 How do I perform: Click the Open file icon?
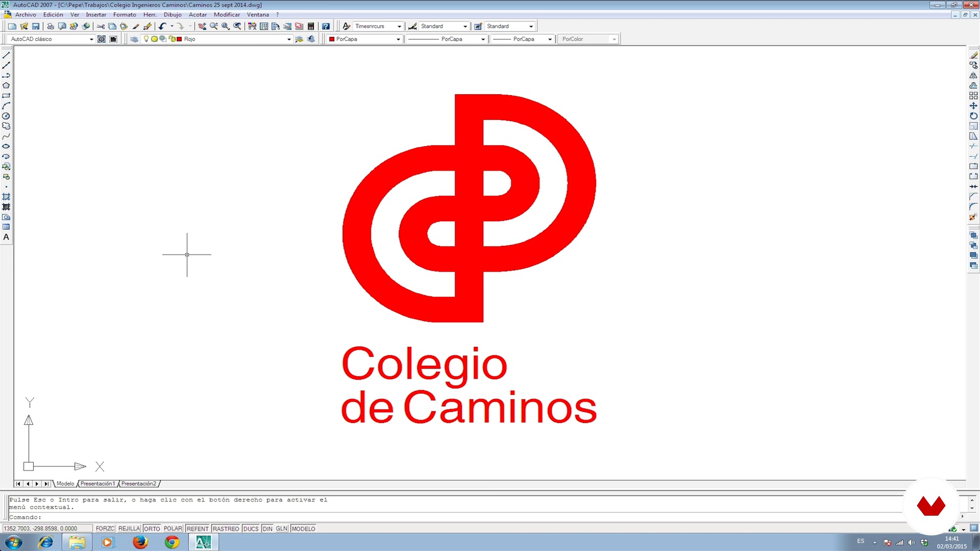[24, 26]
